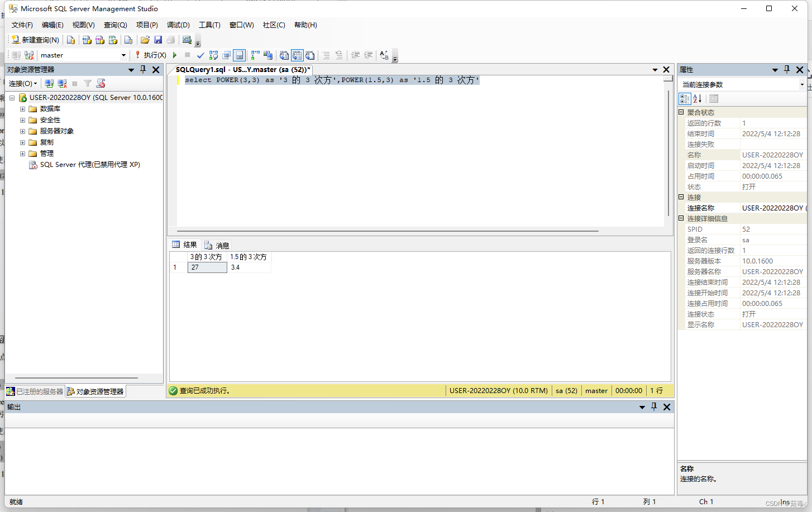Screen dimensions: 812x512
Task: Select result cell containing 3.4
Action: tap(249, 267)
